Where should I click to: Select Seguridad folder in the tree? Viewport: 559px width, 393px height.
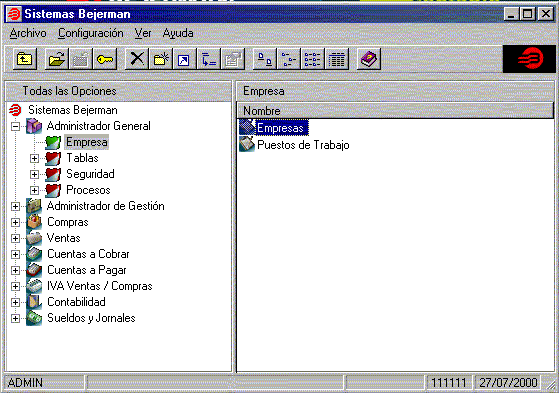pyautogui.click(x=90, y=174)
